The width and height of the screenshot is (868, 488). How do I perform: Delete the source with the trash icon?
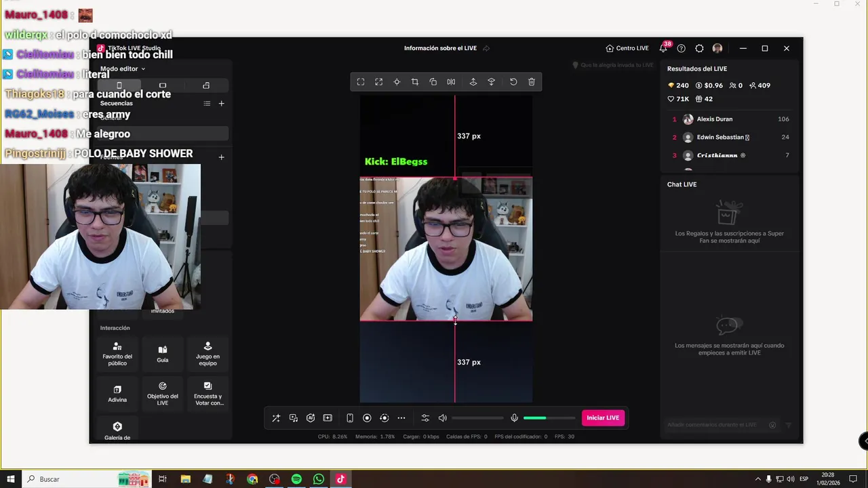[x=532, y=82]
